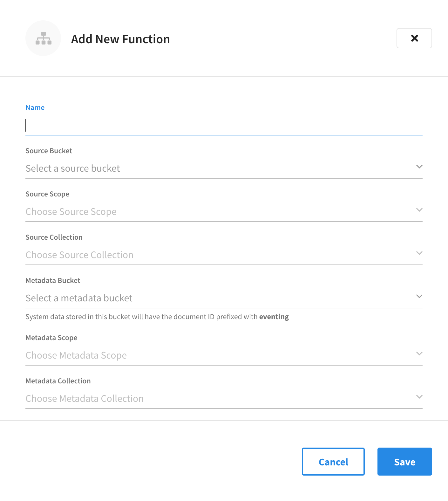Click the Source Bucket chevron arrow
448x501 pixels.
[x=419, y=166]
